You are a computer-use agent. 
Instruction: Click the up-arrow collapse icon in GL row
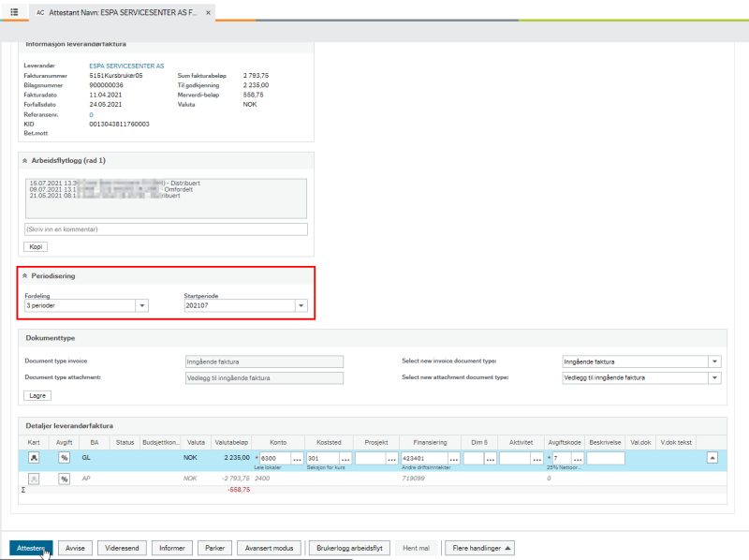point(712,458)
